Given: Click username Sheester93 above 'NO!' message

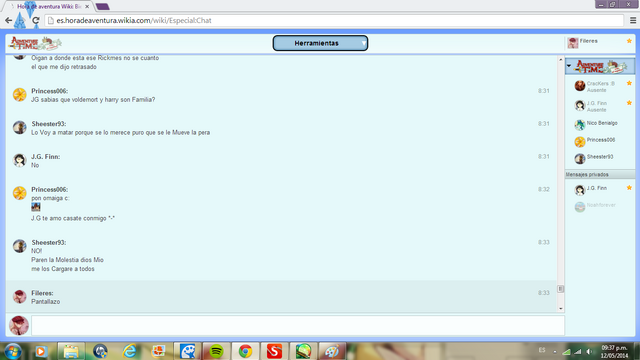Looking at the screenshot, I should tap(49, 242).
